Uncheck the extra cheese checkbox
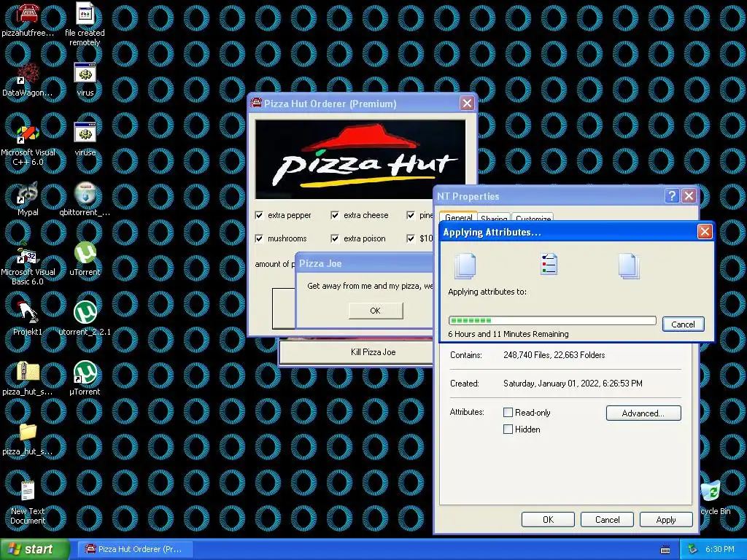Image resolution: width=747 pixels, height=560 pixels. tap(335, 215)
